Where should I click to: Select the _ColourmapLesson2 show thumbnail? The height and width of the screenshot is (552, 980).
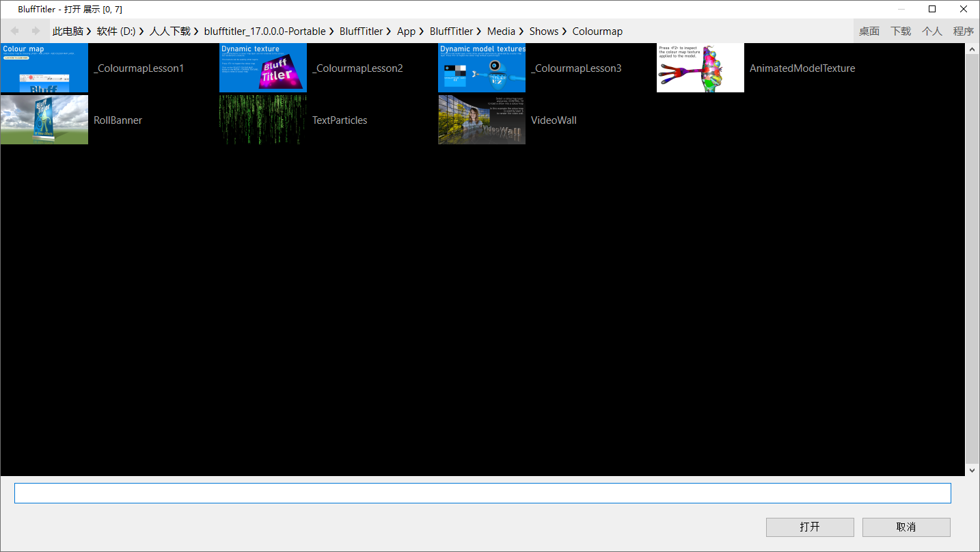(x=263, y=68)
